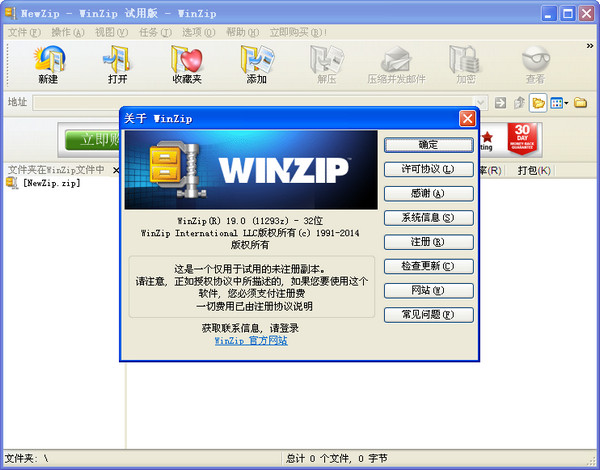
Task: Click the 解压 (Extract) toolbar icon
Action: coord(326,64)
